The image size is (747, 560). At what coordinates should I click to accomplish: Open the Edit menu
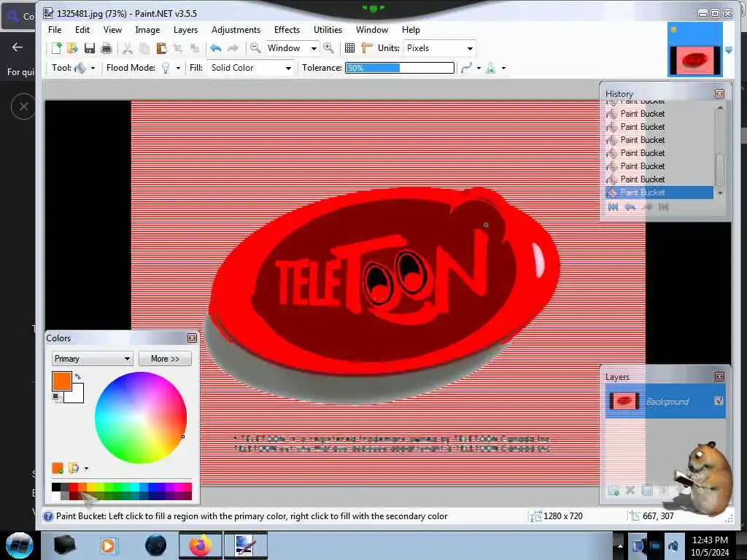tap(82, 29)
